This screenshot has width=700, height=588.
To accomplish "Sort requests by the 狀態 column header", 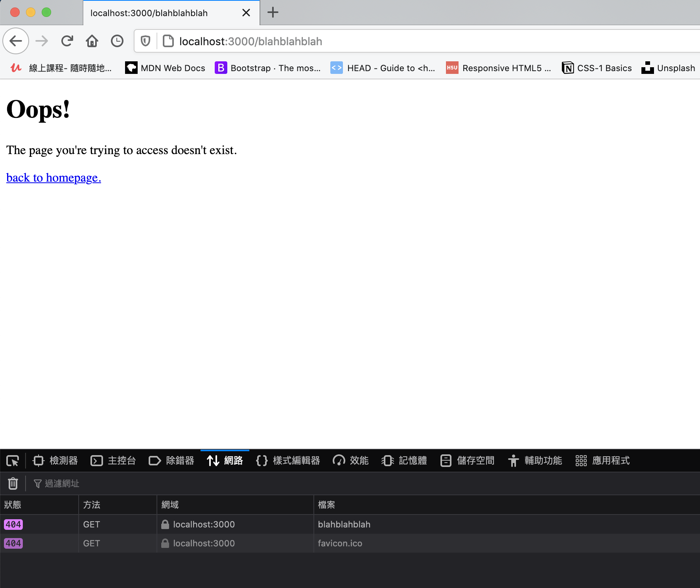I will pyautogui.click(x=13, y=505).
